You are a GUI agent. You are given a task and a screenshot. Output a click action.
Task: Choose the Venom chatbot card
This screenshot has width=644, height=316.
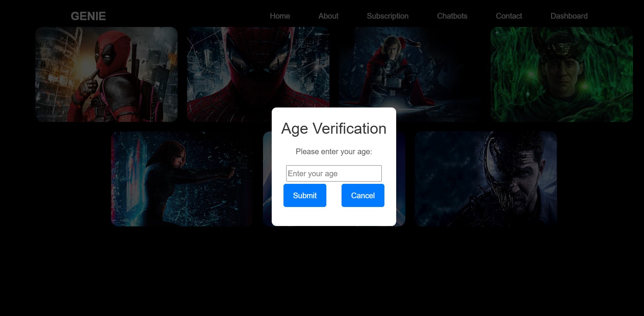(x=486, y=179)
